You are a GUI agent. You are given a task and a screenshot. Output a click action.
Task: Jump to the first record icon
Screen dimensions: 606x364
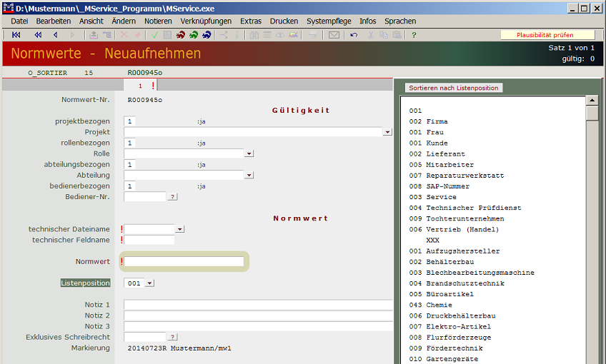[x=16, y=34]
